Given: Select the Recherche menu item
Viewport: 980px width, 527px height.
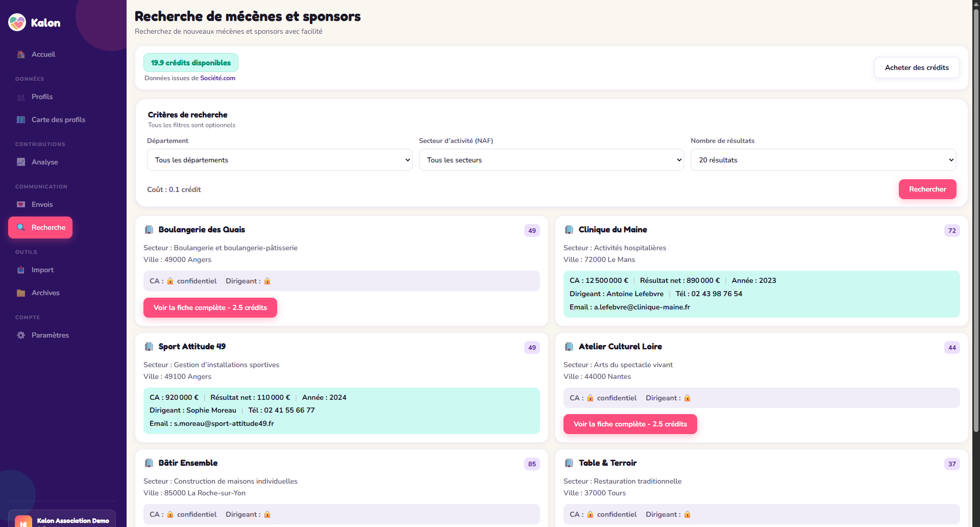Looking at the screenshot, I should pos(40,227).
